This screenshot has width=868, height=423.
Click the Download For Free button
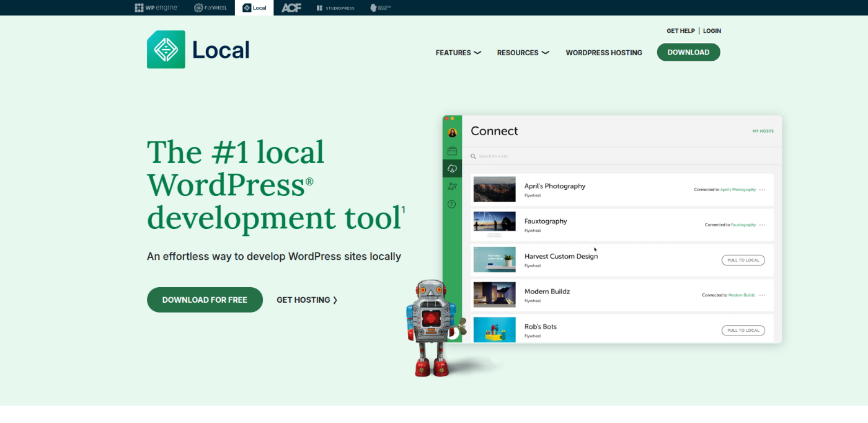point(205,300)
